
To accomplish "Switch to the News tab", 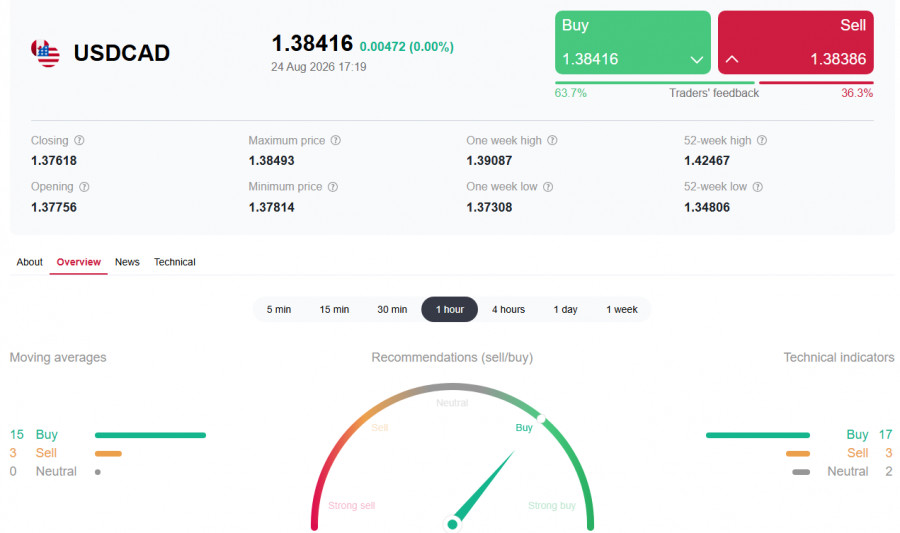I will pyautogui.click(x=127, y=262).
